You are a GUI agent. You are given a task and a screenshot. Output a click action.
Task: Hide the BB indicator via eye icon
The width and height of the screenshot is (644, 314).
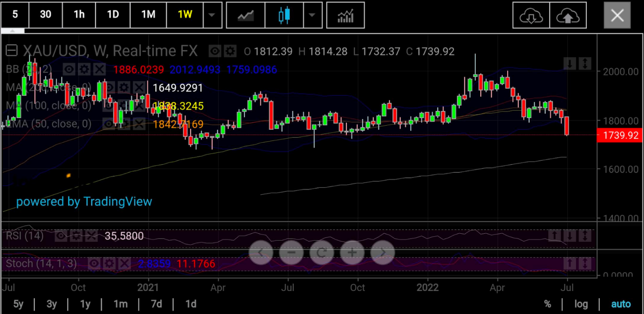point(69,69)
